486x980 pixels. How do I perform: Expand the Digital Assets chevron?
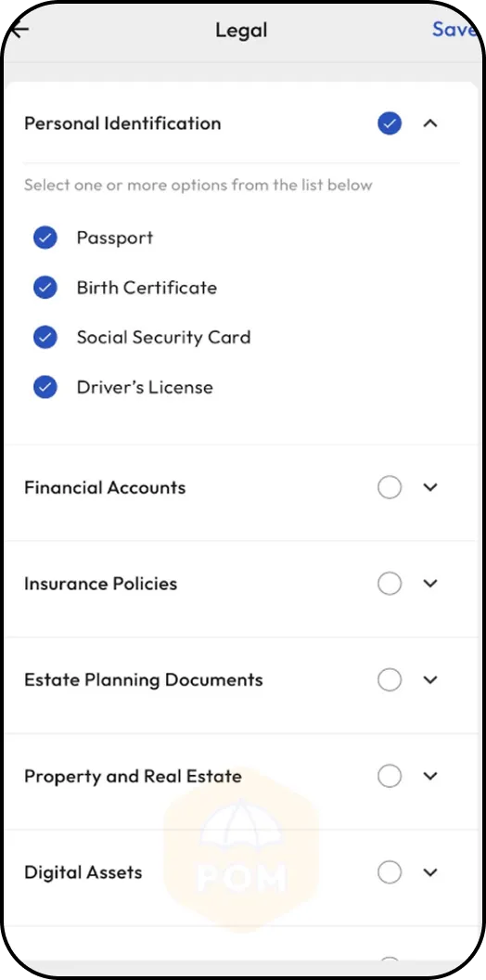[x=429, y=872]
